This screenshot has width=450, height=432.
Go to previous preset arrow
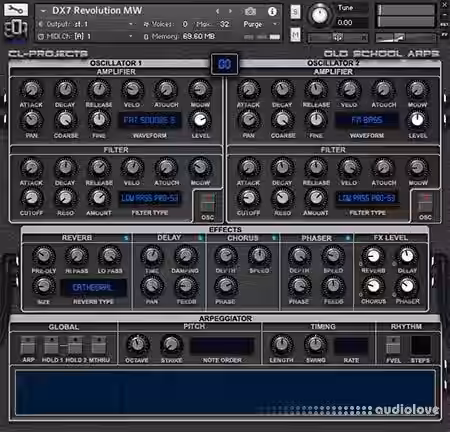pos(218,11)
